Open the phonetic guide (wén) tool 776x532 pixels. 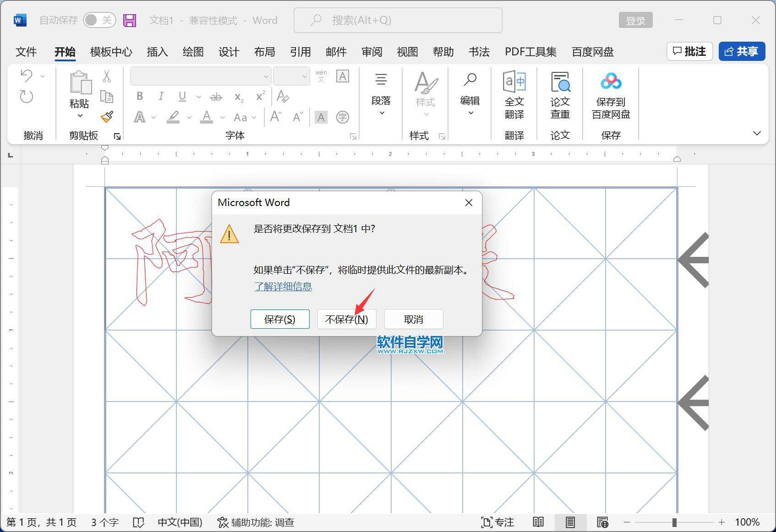(x=321, y=76)
